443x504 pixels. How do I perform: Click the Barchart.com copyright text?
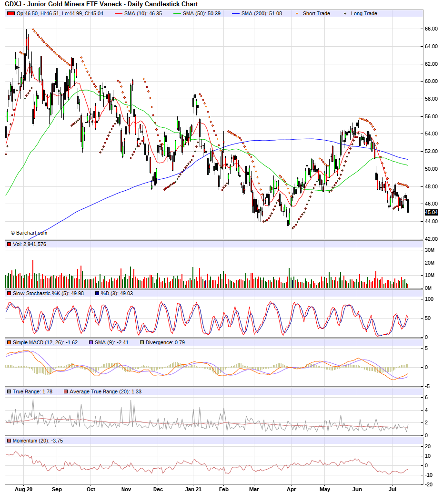(x=29, y=233)
